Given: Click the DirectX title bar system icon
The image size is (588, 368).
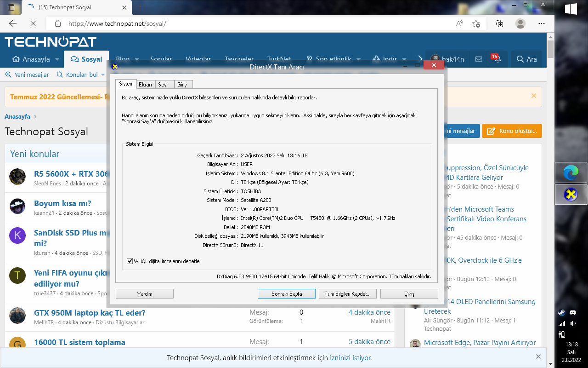Looking at the screenshot, I should [115, 66].
